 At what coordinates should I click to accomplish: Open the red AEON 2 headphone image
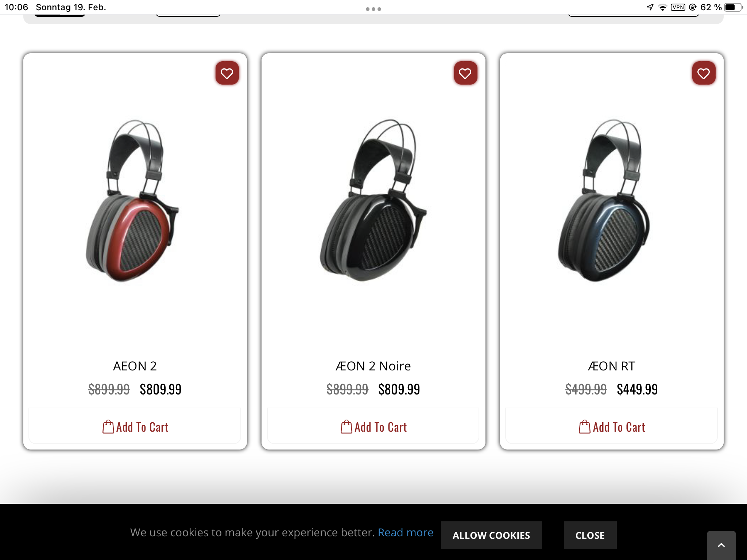pyautogui.click(x=133, y=201)
